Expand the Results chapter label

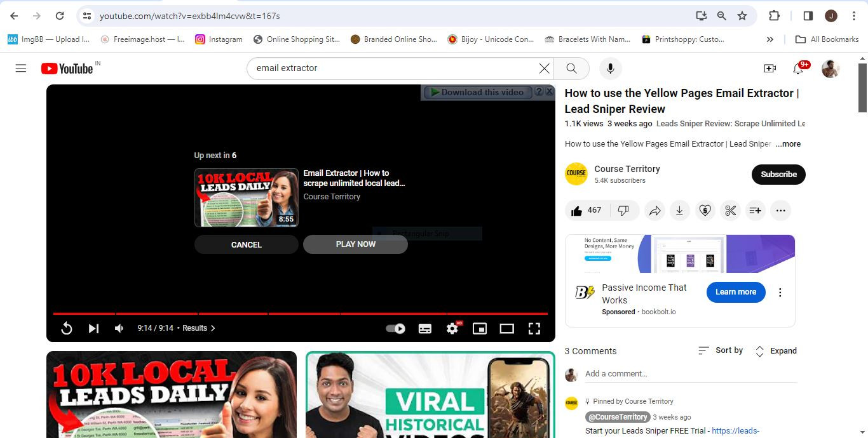point(199,328)
